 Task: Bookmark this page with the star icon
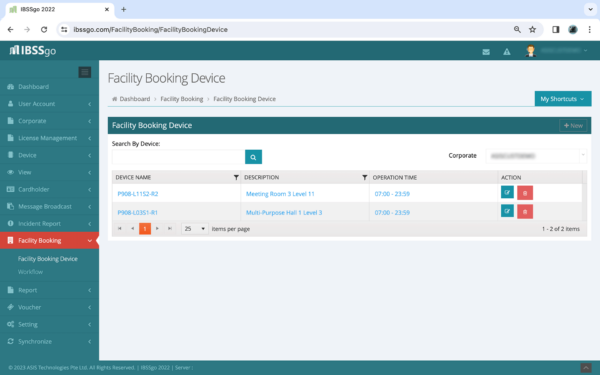532,29
